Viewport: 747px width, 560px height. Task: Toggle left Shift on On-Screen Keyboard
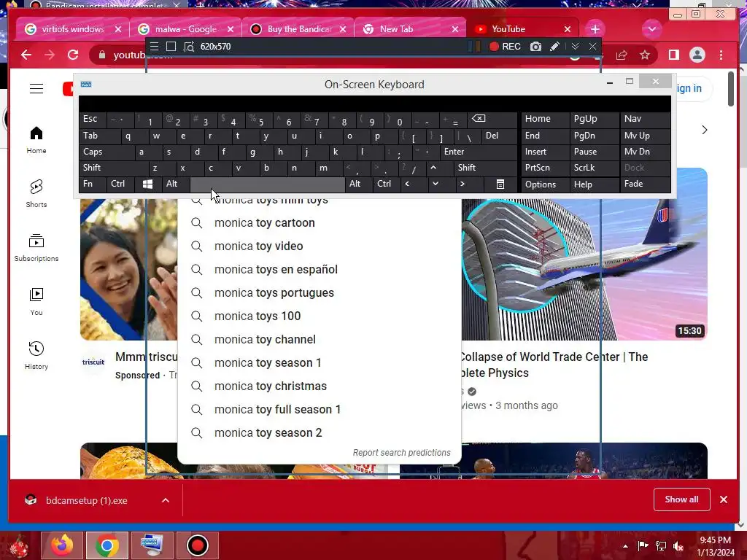coord(114,168)
